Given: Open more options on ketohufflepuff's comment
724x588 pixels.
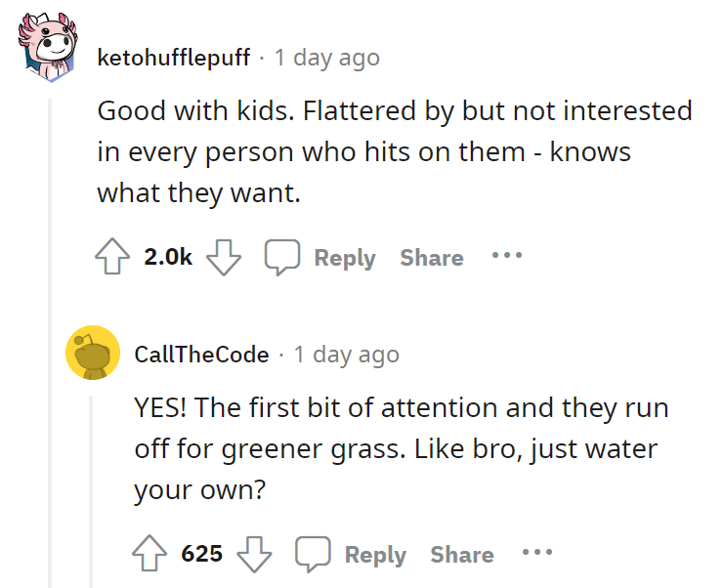Looking at the screenshot, I should pyautogui.click(x=507, y=255).
